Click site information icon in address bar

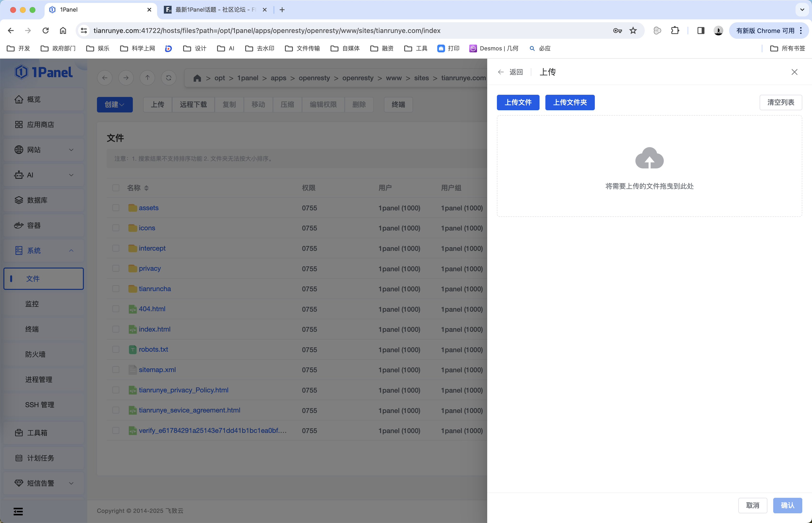[x=84, y=31]
